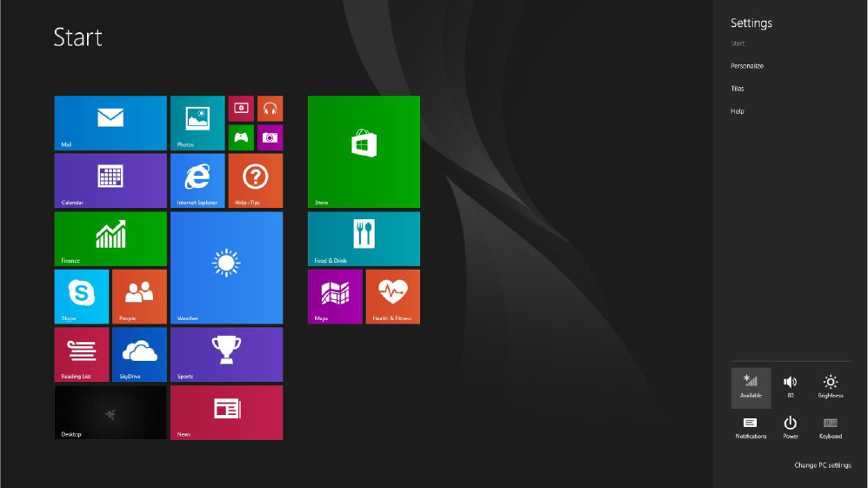Viewport: 868px width, 488px height.
Task: Open the Games controller tile
Action: 241,137
